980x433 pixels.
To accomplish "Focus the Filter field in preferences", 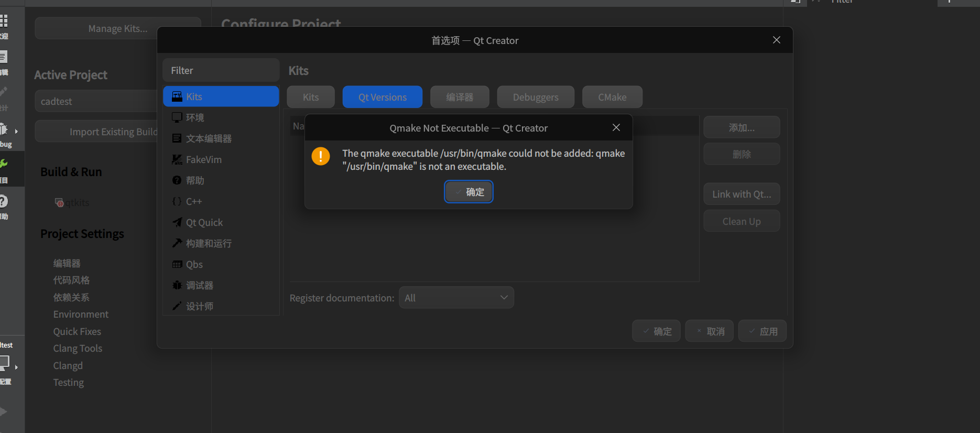I will [221, 70].
